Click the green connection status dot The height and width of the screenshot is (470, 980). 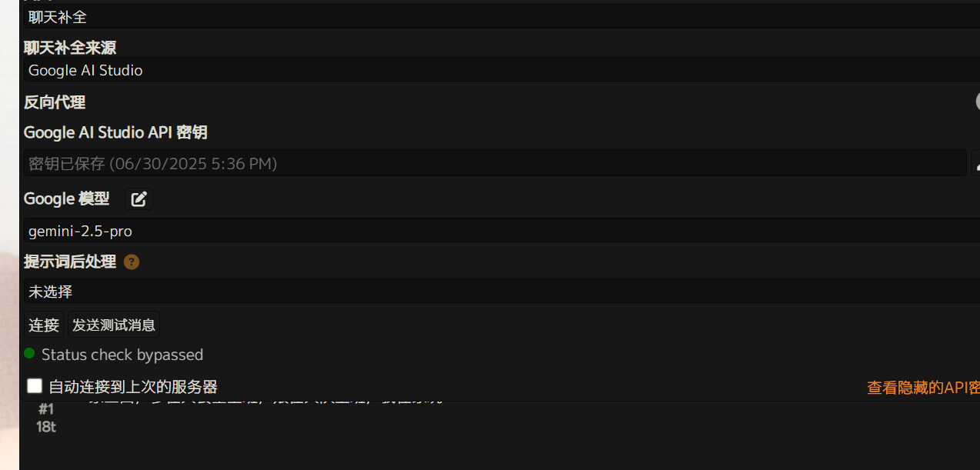pos(29,354)
